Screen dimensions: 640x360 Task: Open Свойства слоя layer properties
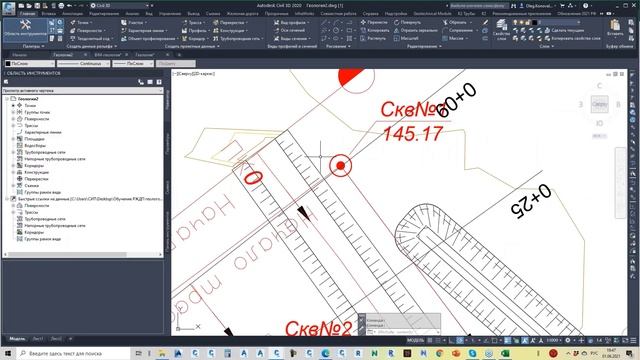(501, 30)
